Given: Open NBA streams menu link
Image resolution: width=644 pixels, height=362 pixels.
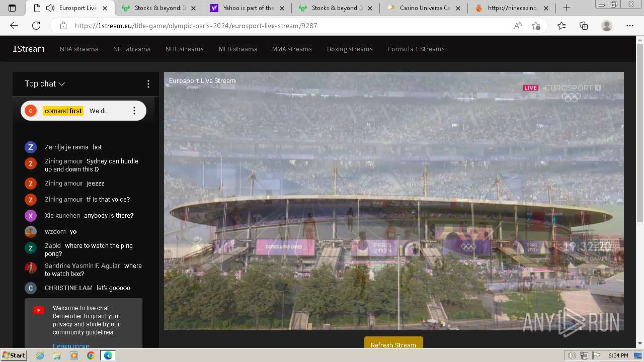Looking at the screenshot, I should (79, 49).
